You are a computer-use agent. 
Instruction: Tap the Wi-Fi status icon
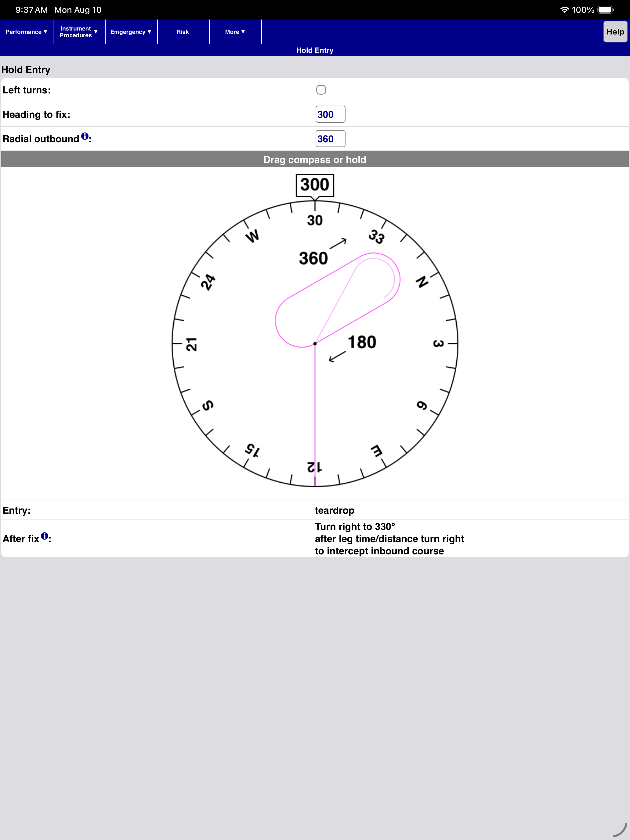tap(564, 10)
